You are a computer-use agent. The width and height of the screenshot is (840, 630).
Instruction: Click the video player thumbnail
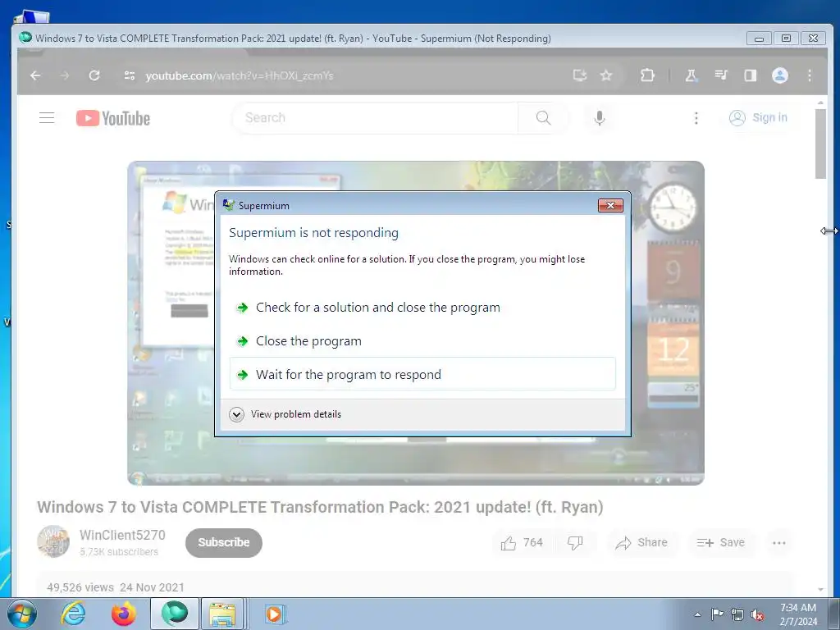click(416, 323)
